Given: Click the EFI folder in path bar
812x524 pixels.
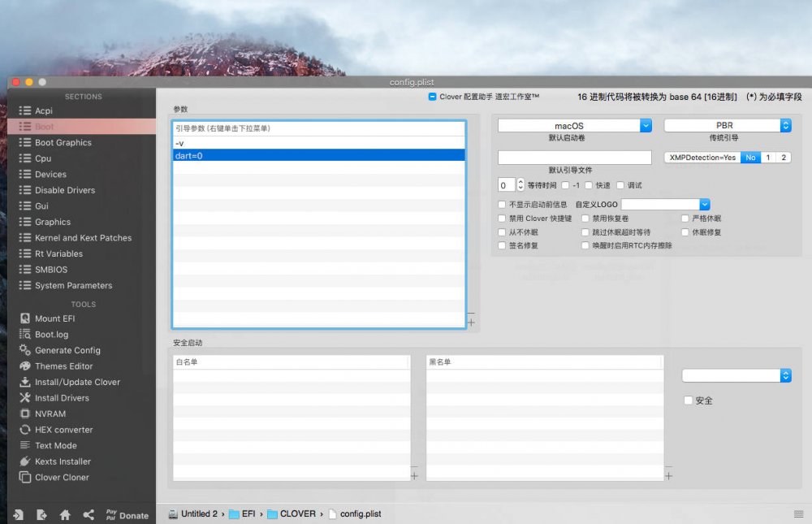Looking at the screenshot, I should click(242, 513).
